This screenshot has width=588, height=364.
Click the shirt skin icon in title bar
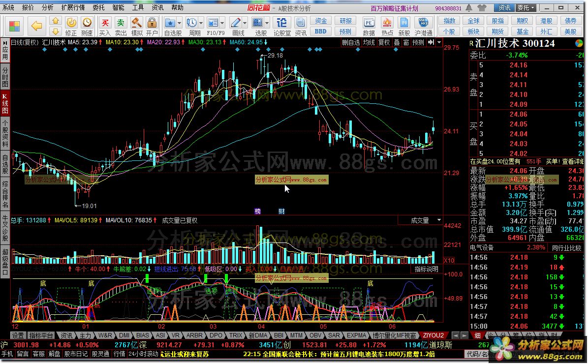coord(482,8)
